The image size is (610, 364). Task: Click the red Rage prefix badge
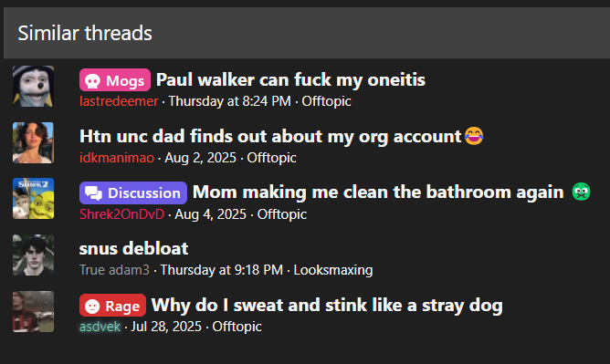(112, 306)
